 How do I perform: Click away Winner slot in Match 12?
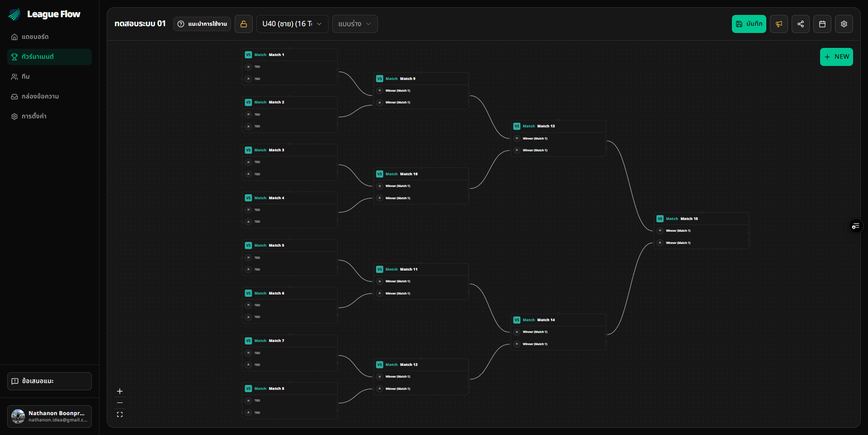[x=421, y=389]
